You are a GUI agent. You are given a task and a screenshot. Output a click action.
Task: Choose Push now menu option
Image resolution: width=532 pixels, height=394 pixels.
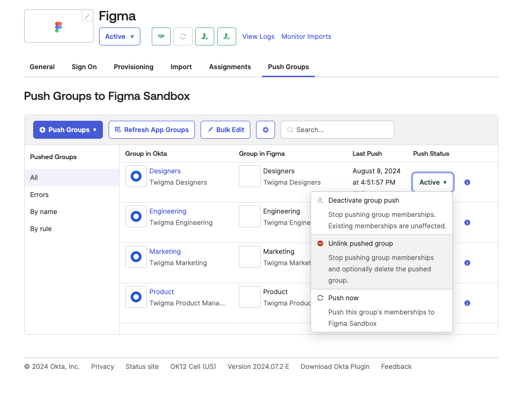(x=382, y=311)
